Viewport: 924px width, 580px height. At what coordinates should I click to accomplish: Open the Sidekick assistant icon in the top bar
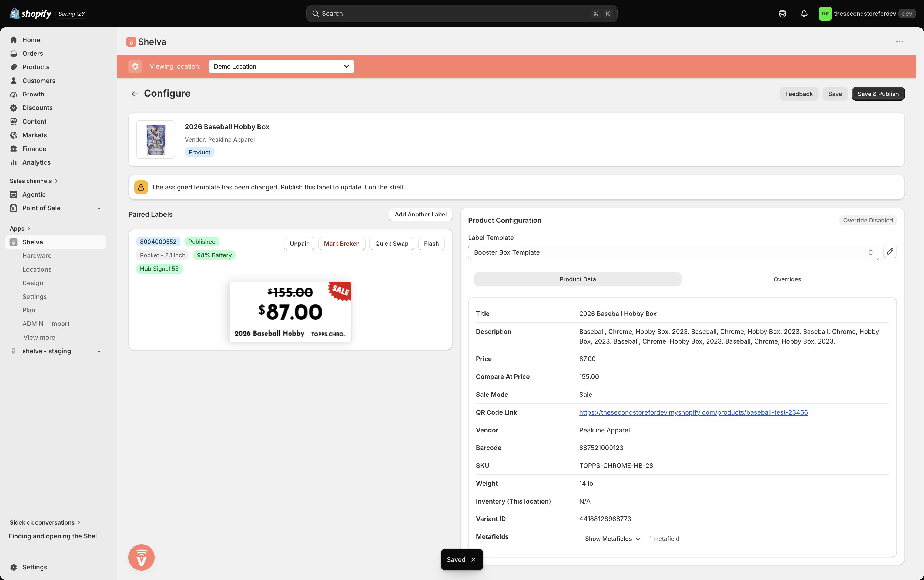[782, 14]
